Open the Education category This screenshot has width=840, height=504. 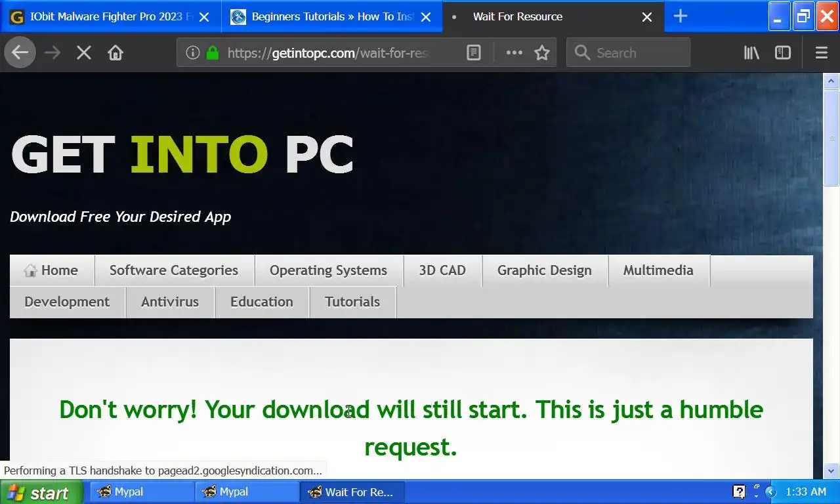coord(262,302)
